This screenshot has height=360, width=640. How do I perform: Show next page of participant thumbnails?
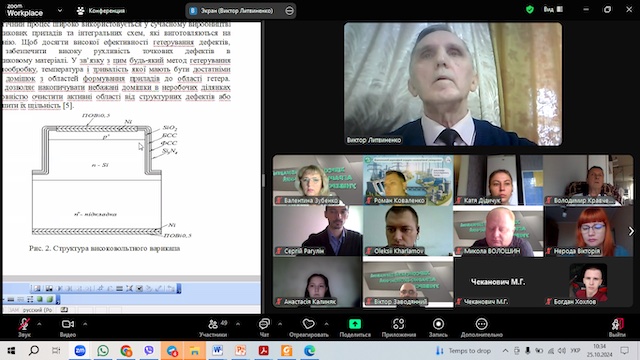pos(631,231)
